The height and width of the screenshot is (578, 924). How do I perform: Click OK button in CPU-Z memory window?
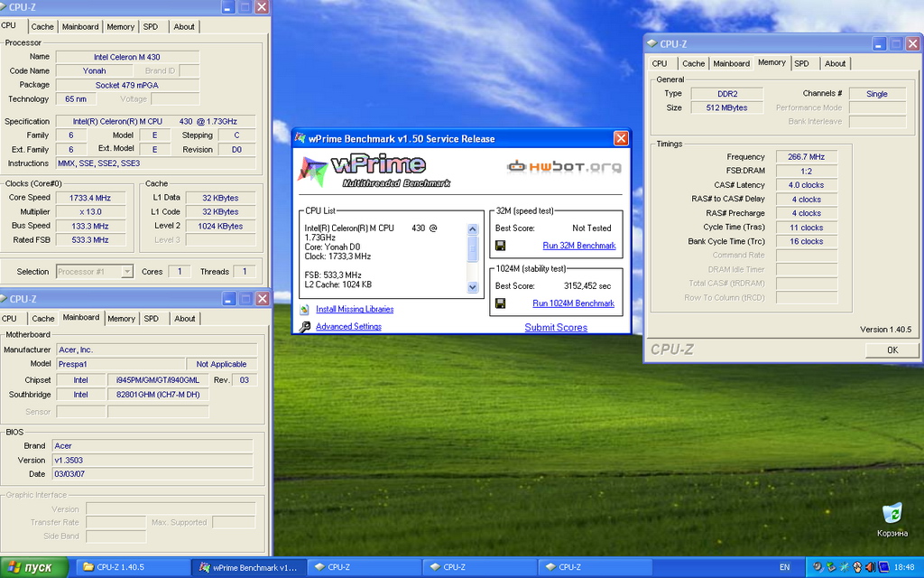pyautogui.click(x=892, y=350)
